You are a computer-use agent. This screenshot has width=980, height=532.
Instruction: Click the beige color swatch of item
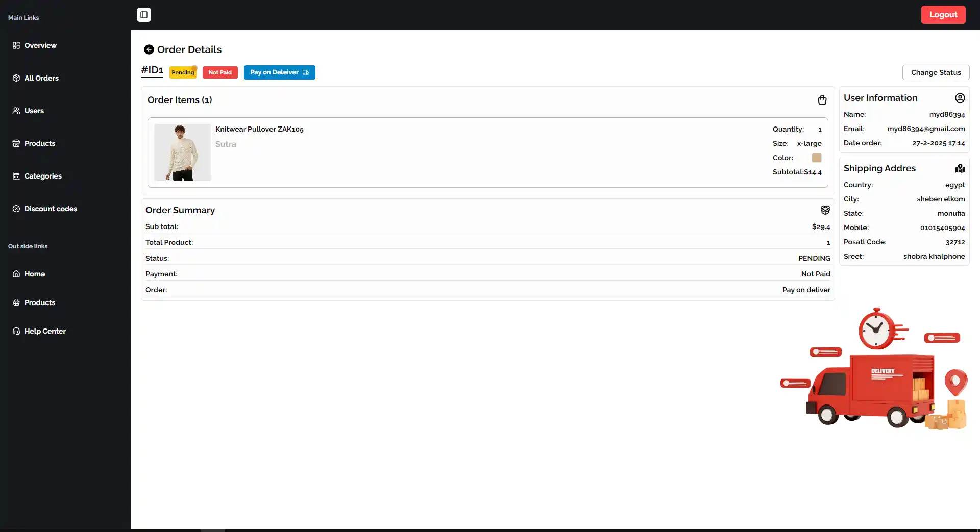pos(816,158)
